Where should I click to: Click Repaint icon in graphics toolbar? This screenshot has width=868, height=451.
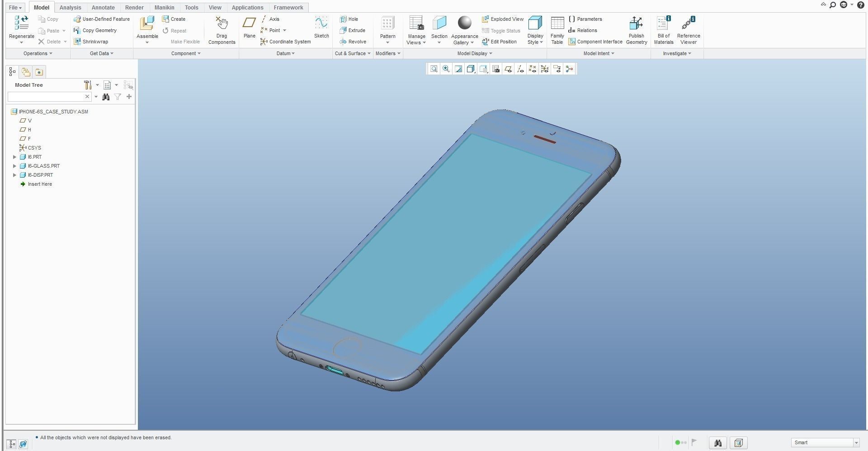(x=458, y=69)
